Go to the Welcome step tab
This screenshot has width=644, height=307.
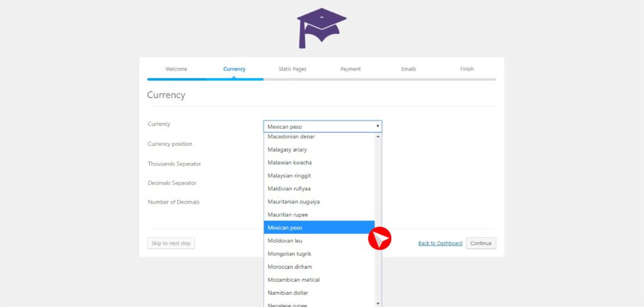click(176, 69)
